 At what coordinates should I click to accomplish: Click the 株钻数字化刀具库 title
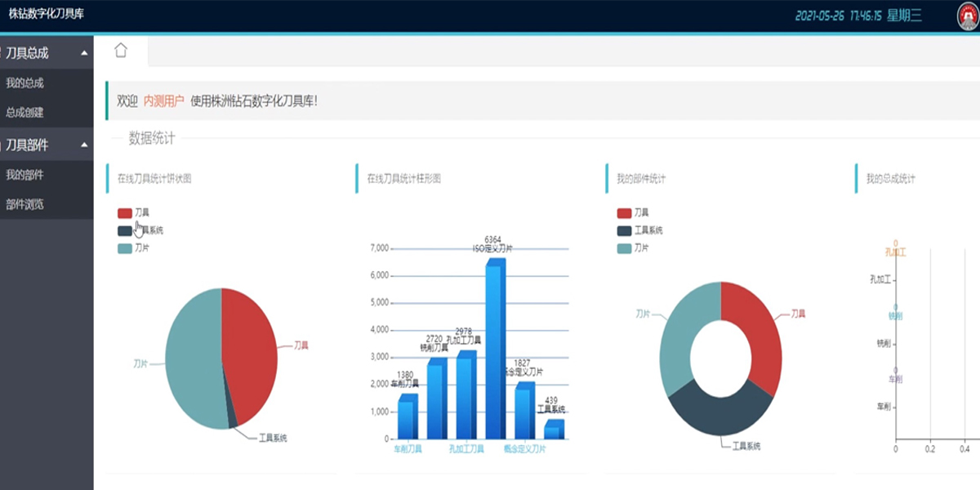47,15
